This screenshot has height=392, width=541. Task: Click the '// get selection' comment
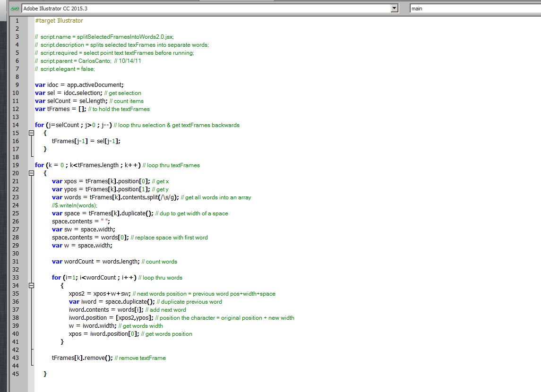pos(123,93)
